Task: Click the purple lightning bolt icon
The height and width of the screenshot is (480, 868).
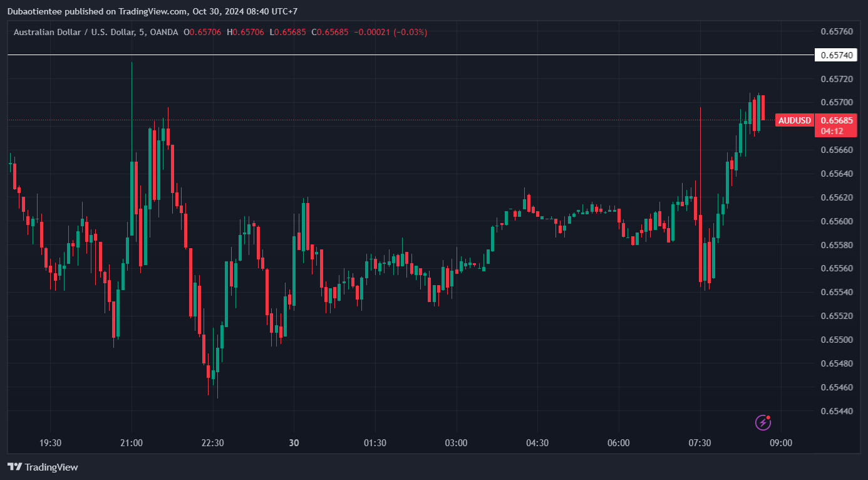Action: pos(763,422)
